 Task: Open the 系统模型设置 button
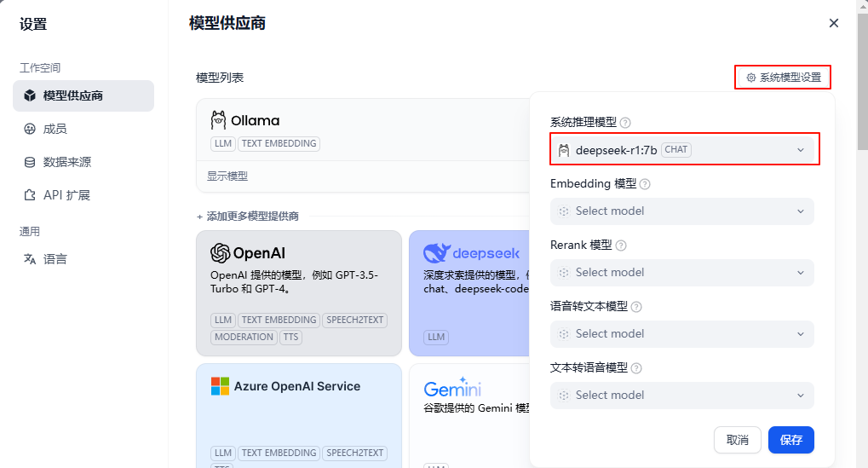tap(784, 78)
